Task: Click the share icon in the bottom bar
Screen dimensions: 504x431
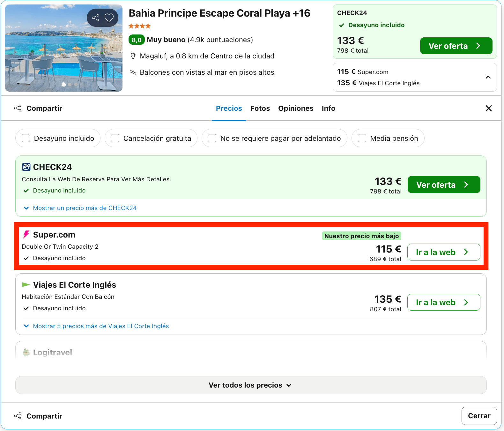Action: pyautogui.click(x=18, y=416)
